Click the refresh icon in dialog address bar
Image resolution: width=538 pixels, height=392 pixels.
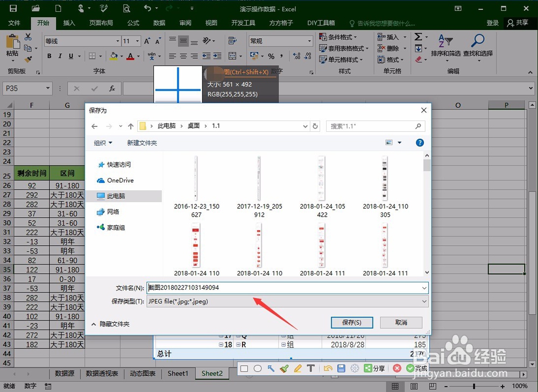coord(315,126)
